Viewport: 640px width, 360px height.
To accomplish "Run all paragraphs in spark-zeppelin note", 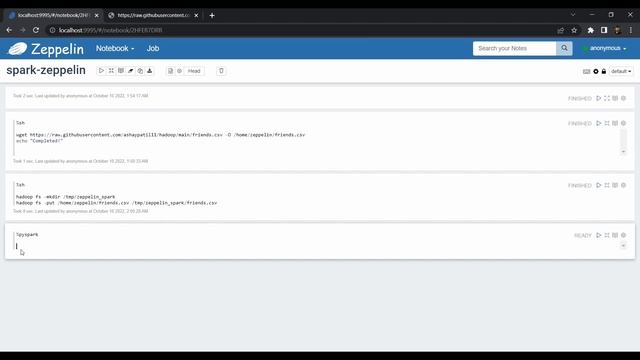I will click(x=101, y=71).
